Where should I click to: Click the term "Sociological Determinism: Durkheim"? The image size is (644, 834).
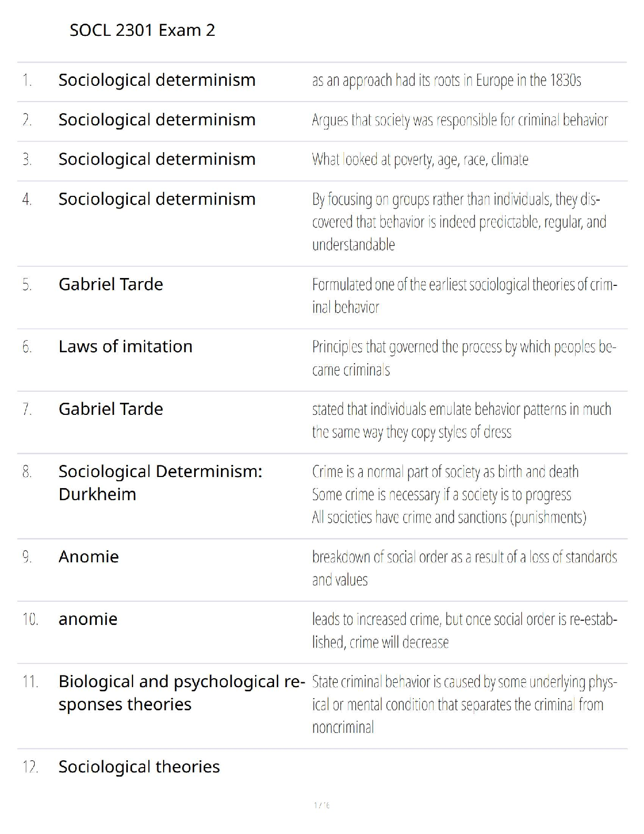pyautogui.click(x=160, y=482)
